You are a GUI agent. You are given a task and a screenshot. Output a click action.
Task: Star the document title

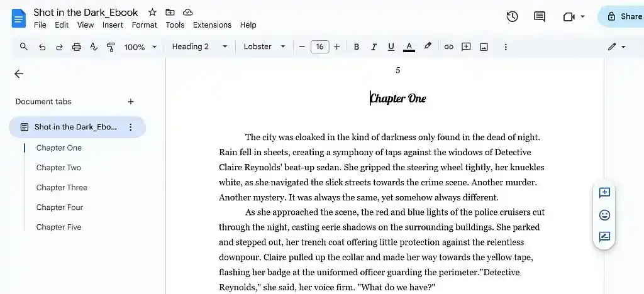click(152, 13)
